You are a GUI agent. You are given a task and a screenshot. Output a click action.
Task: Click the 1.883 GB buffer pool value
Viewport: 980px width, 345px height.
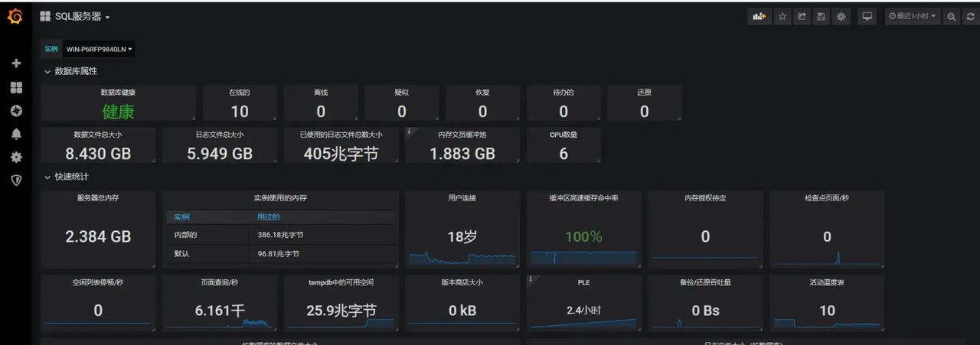pyautogui.click(x=462, y=153)
